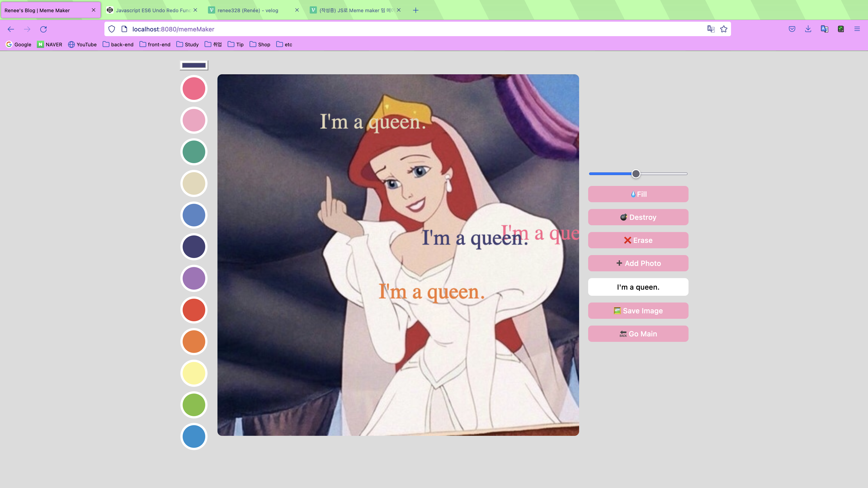Click the translate page icon in address bar
Image resolution: width=868 pixels, height=488 pixels.
711,29
